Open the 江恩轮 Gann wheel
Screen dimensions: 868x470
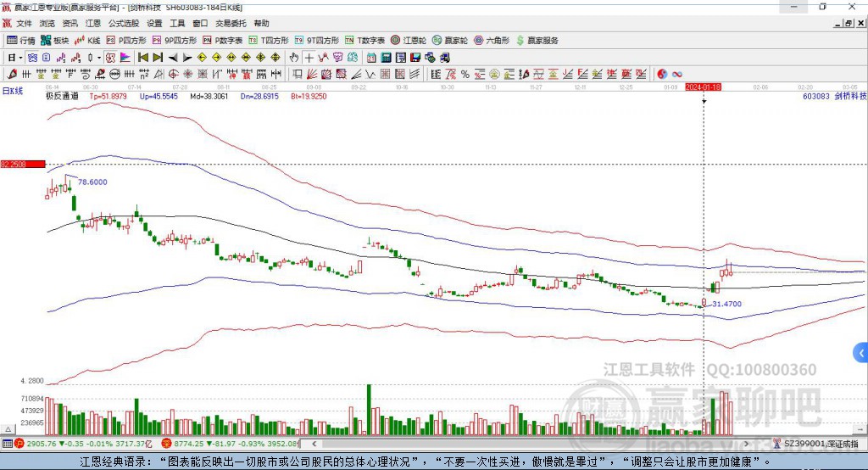(409, 41)
